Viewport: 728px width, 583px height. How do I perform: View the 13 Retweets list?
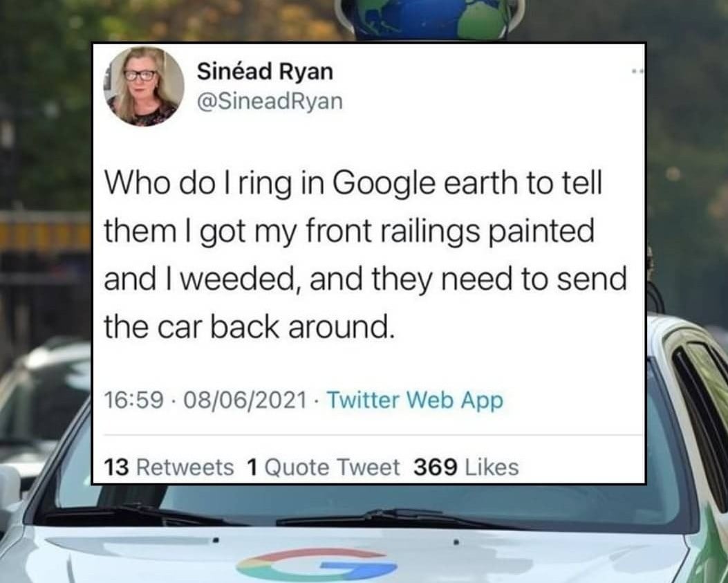tap(169, 467)
